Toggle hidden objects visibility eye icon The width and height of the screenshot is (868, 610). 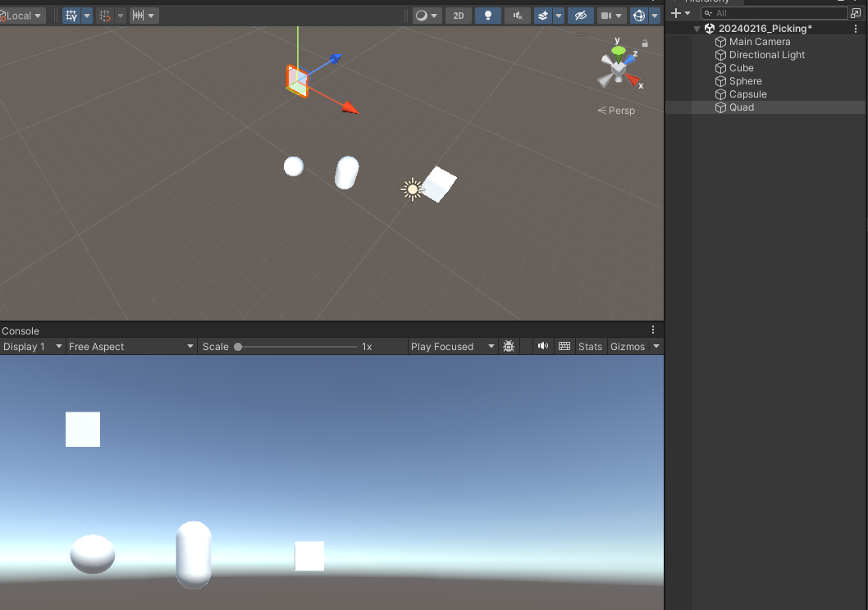click(x=580, y=16)
